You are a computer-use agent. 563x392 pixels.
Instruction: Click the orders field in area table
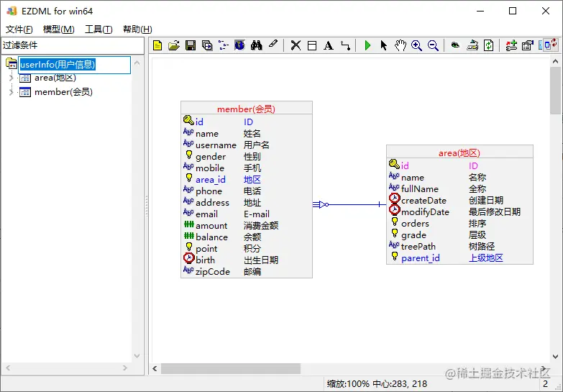pos(459,224)
